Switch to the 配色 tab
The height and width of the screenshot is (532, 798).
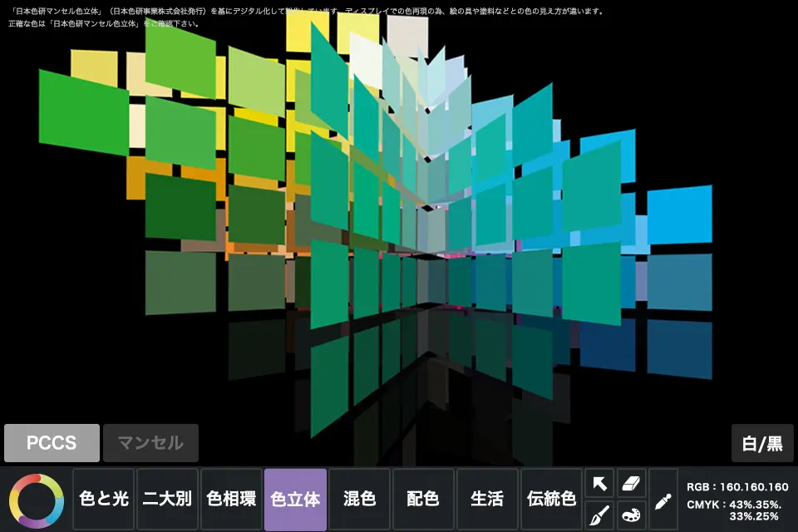click(423, 500)
